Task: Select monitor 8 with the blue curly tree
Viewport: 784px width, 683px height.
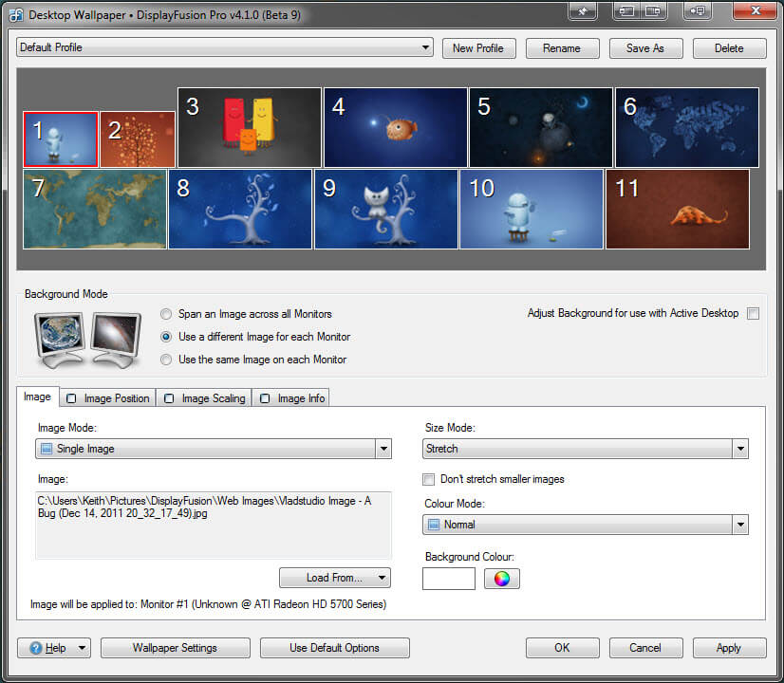Action: pyautogui.click(x=240, y=209)
